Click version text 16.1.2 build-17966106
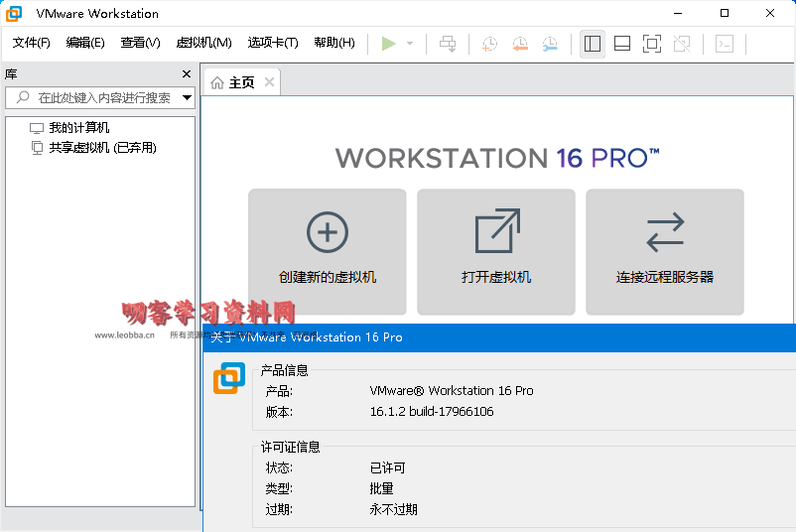 coord(432,412)
